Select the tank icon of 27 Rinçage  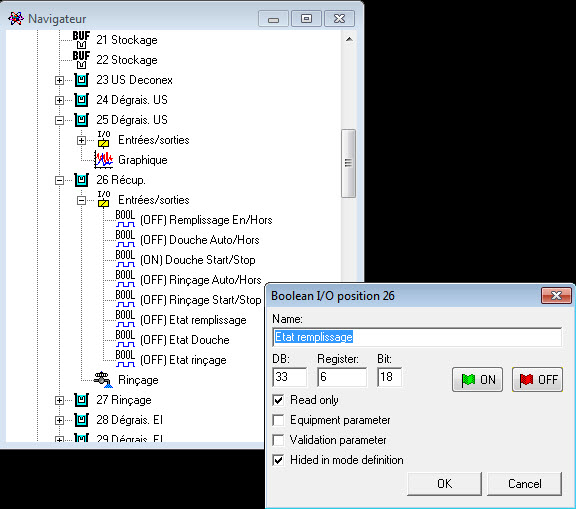[82, 400]
